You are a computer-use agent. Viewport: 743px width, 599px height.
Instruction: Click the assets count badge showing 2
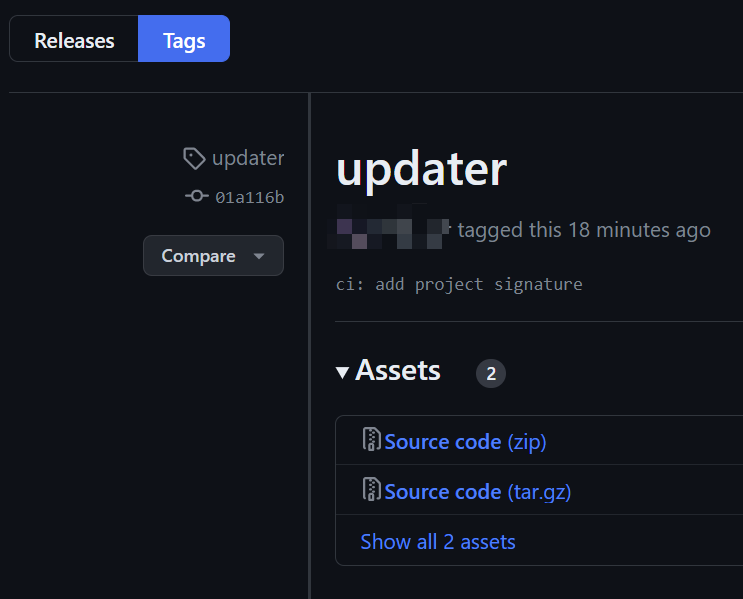point(491,373)
